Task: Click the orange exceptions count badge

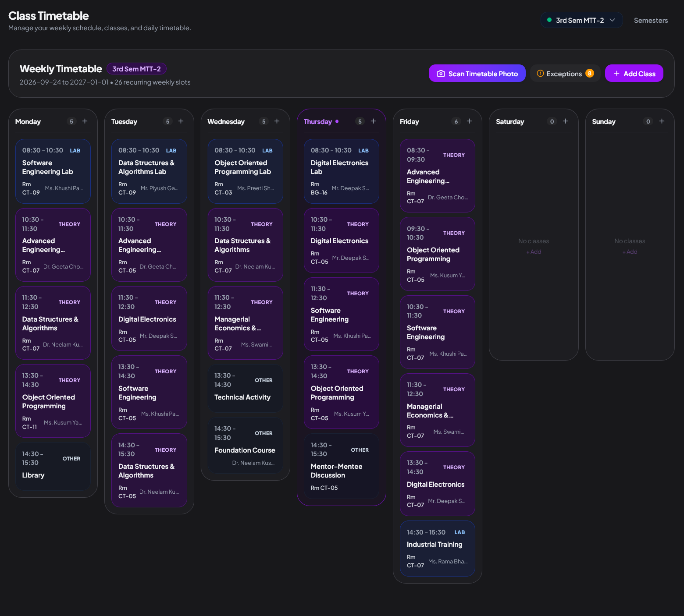Action: 590,73
